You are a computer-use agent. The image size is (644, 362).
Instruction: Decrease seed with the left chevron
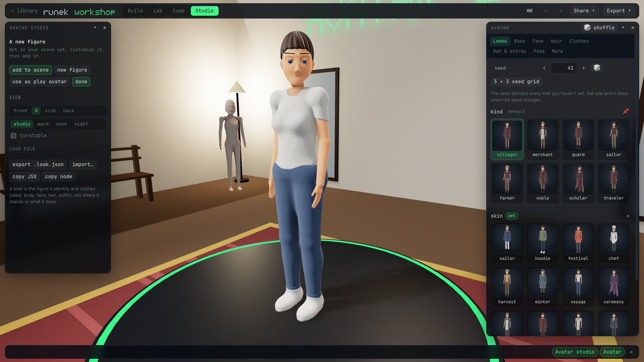click(544, 68)
